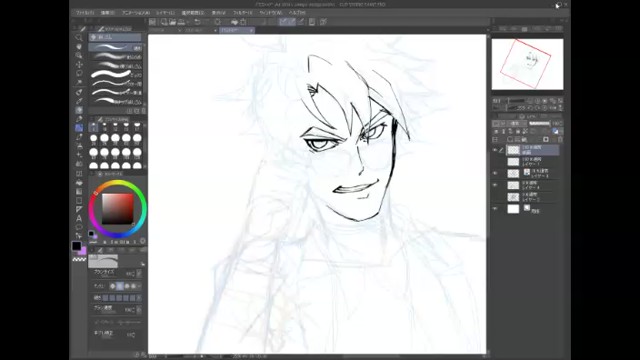Open the anti-aliasing options dropdown arrow

point(140,286)
